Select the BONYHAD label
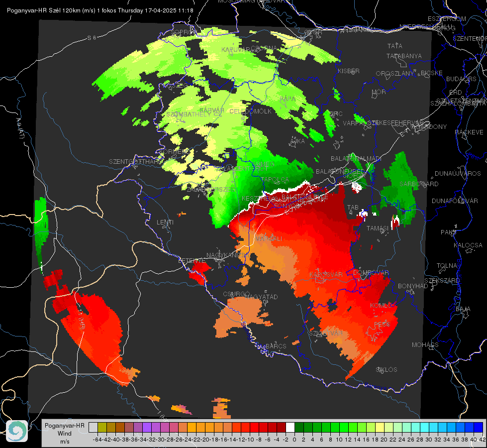 tap(413, 286)
